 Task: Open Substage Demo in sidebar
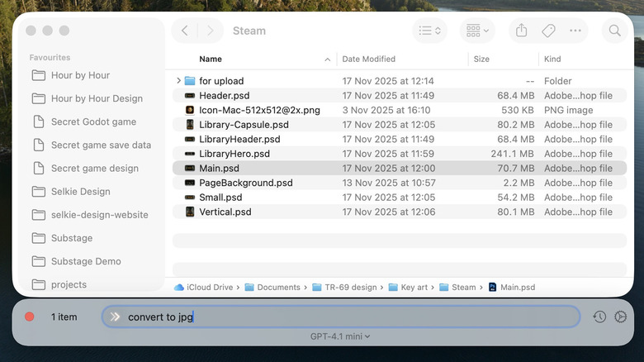click(x=76, y=261)
